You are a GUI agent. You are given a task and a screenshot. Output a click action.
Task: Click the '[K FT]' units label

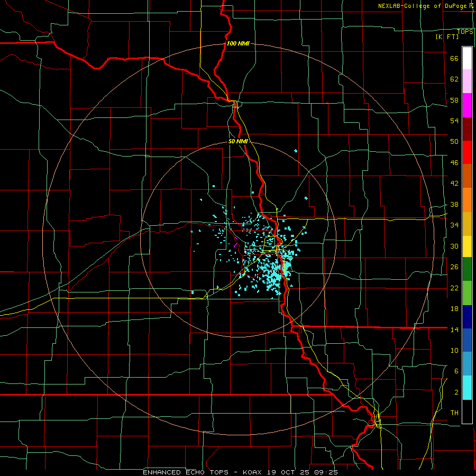[447, 36]
